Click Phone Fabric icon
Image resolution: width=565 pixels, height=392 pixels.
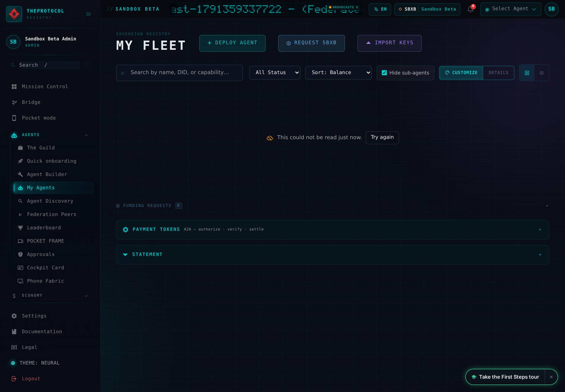click(x=20, y=281)
